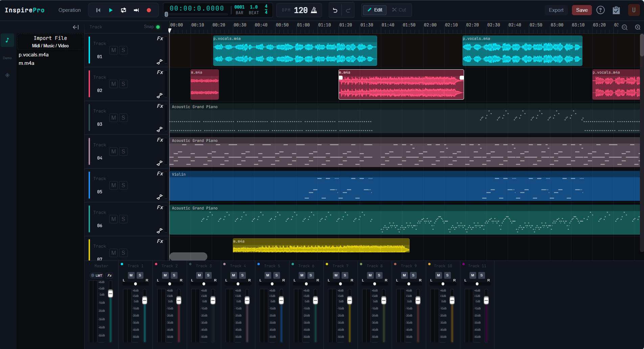
Task: Mute Track 5 in the mixer strip
Action: tap(268, 275)
